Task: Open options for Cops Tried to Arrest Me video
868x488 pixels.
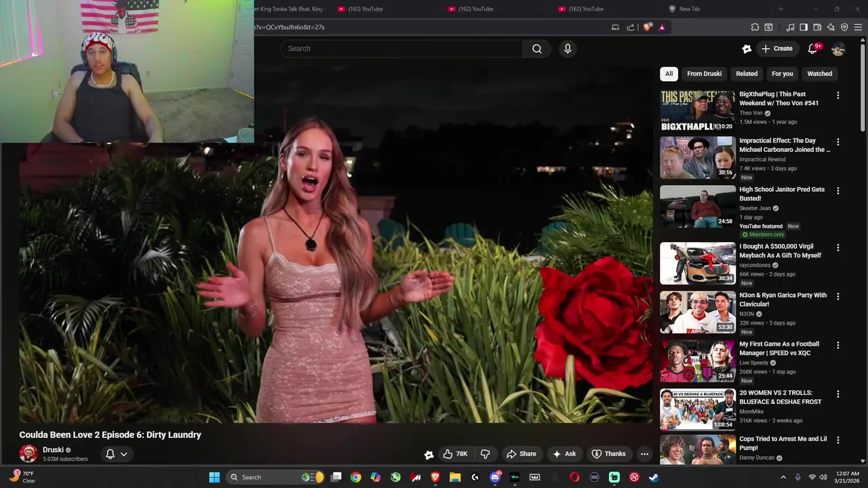Action: click(838, 441)
